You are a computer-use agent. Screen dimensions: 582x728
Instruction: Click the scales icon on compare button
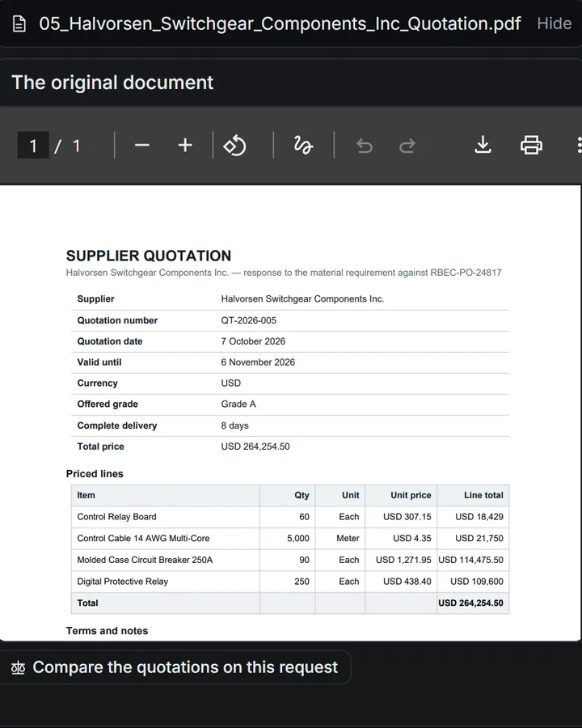pyautogui.click(x=18, y=667)
